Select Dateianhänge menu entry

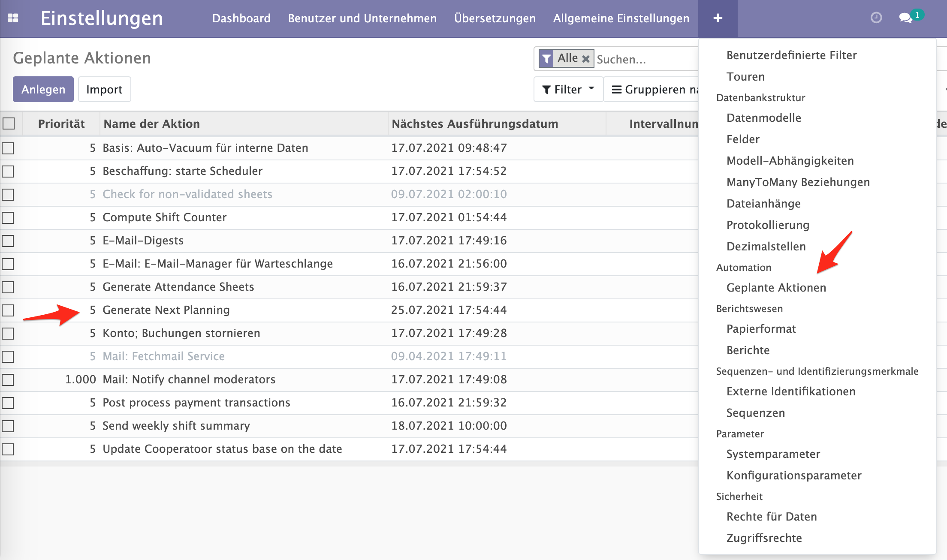763,204
